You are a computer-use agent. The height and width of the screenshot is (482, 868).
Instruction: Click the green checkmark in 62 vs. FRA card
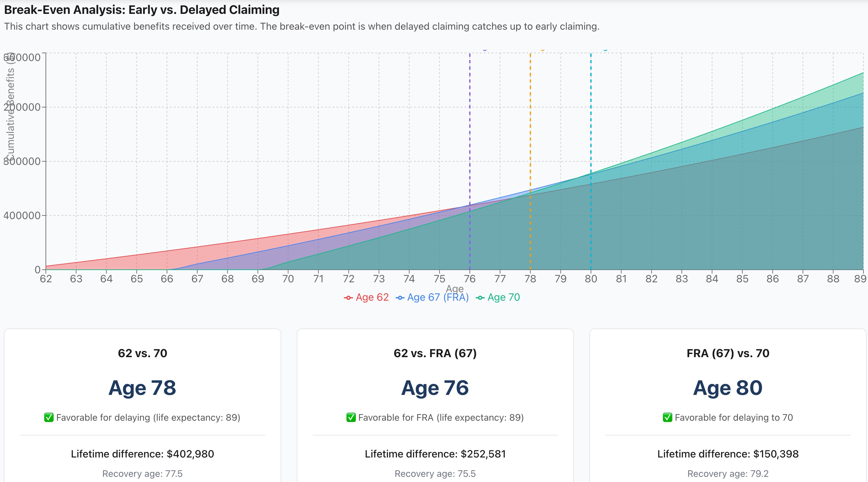351,417
